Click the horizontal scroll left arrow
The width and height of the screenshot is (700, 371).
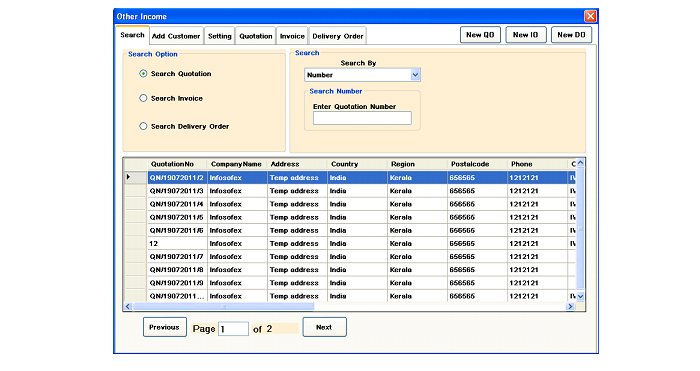128,306
